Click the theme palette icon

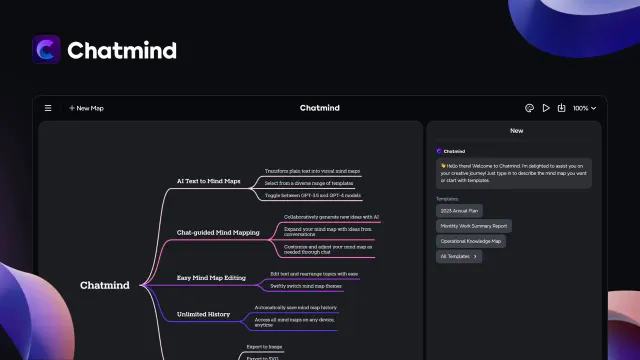pyautogui.click(x=529, y=108)
